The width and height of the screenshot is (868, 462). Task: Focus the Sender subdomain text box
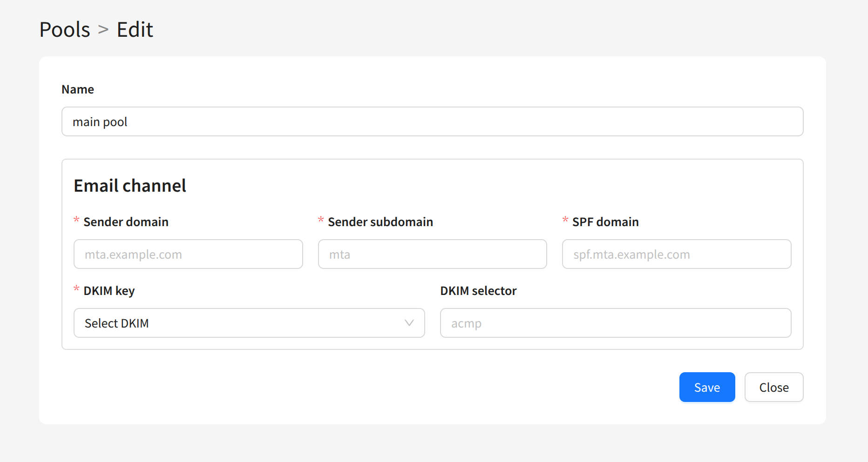click(432, 254)
